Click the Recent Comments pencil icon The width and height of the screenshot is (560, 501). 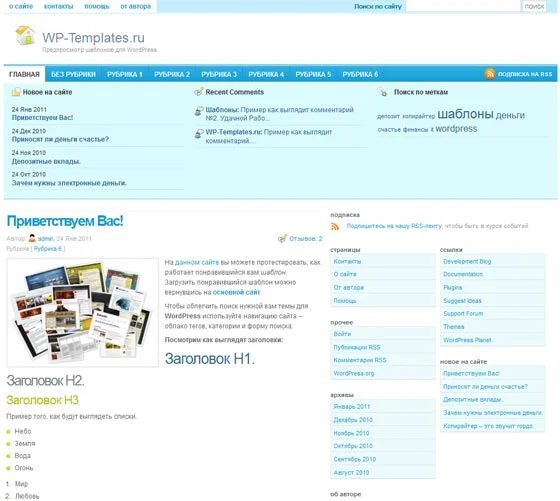[x=199, y=92]
